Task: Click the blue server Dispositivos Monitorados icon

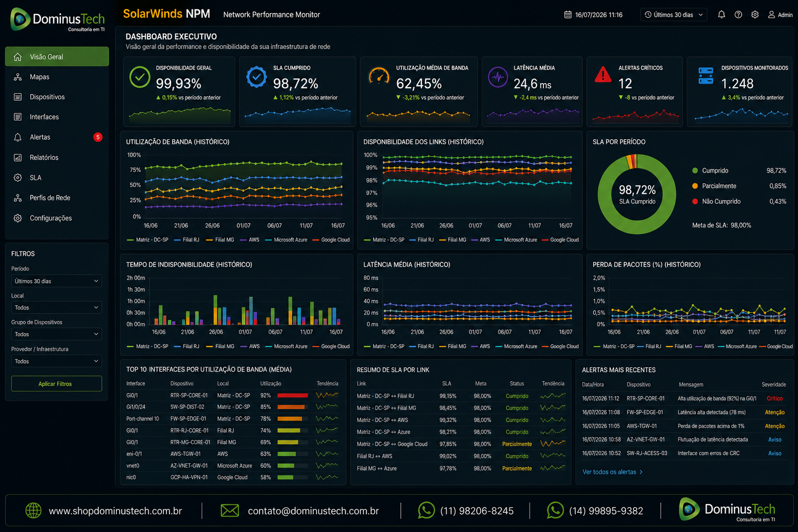Action: [x=705, y=76]
